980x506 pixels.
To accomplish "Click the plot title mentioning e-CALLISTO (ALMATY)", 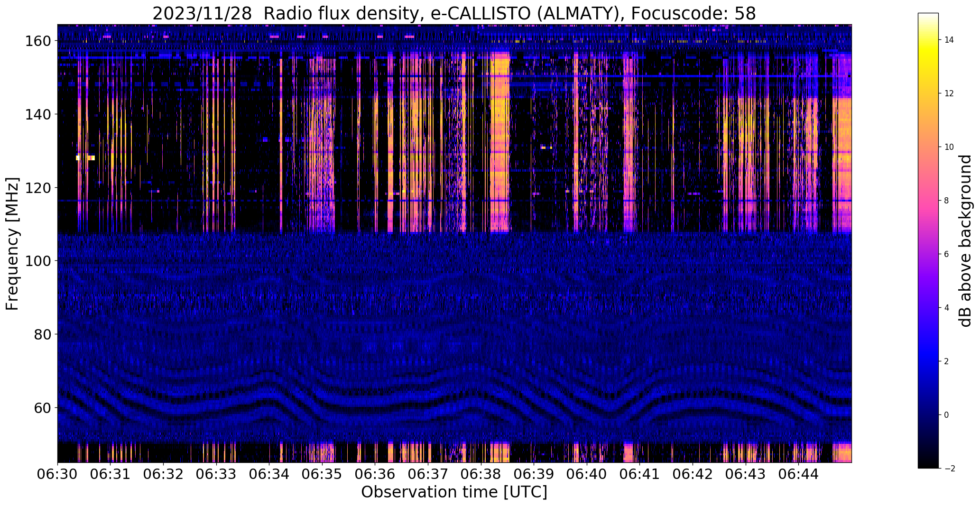I will point(454,13).
